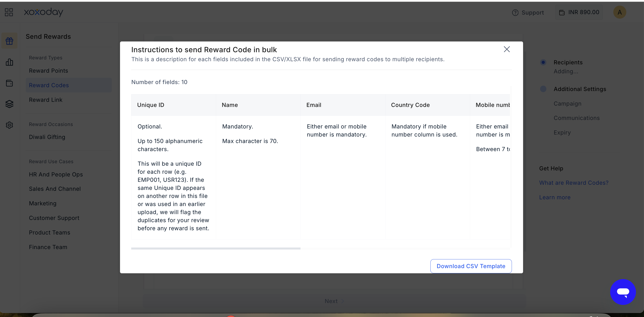The image size is (644, 317).
Task: Click the Country Code column header
Action: 427,105
